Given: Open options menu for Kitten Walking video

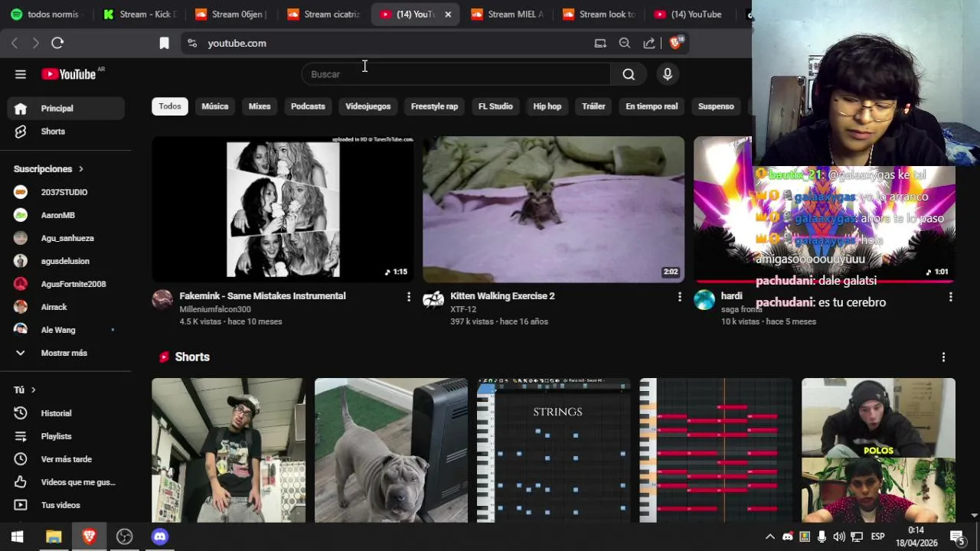Looking at the screenshot, I should pos(679,297).
